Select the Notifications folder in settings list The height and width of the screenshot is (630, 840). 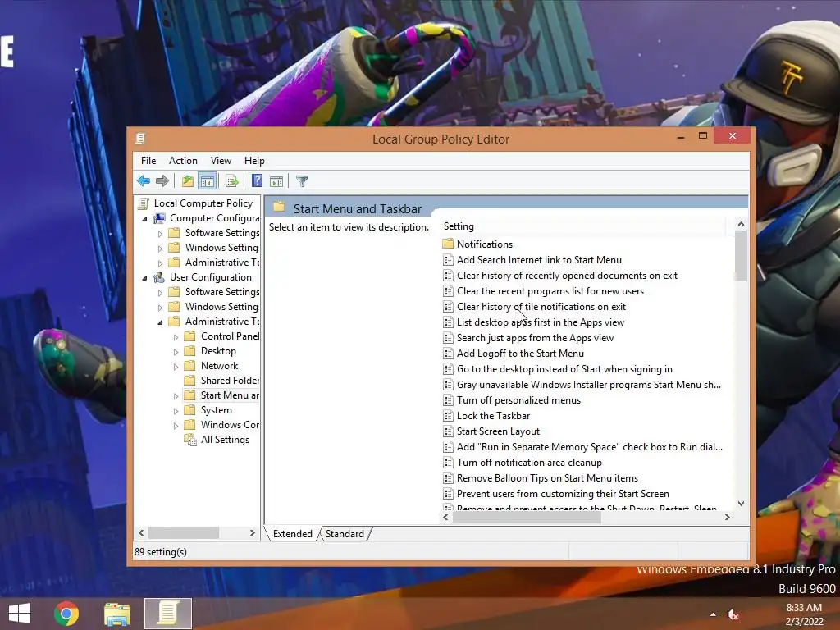pos(484,244)
